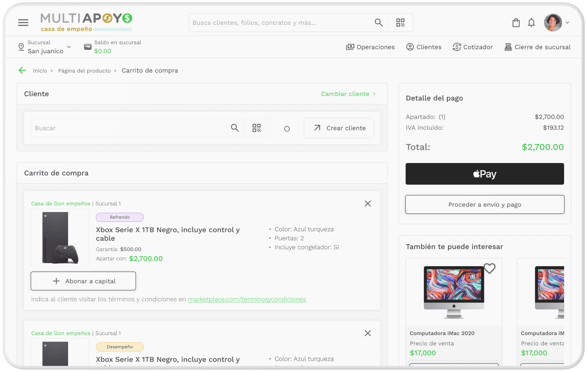
Task: Go to Operaciones menu
Action: (x=370, y=47)
